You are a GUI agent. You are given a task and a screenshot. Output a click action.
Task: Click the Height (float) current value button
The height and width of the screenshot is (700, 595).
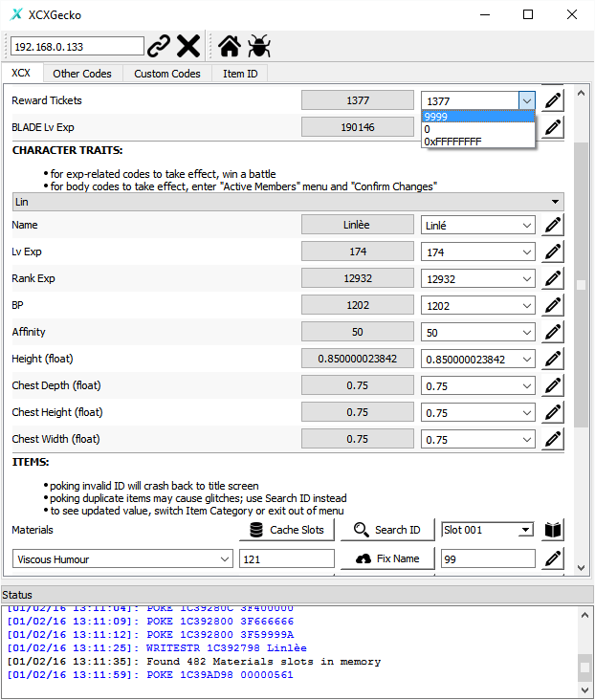pyautogui.click(x=358, y=359)
